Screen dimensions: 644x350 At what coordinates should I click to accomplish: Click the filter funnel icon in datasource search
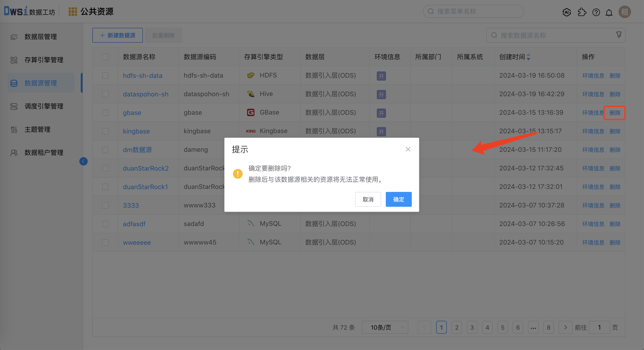(619, 35)
